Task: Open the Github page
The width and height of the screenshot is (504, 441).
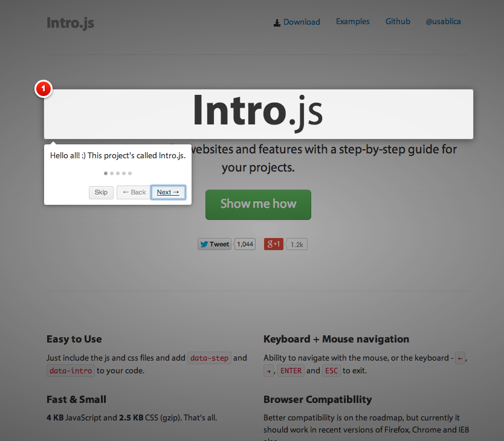Action: [x=397, y=21]
